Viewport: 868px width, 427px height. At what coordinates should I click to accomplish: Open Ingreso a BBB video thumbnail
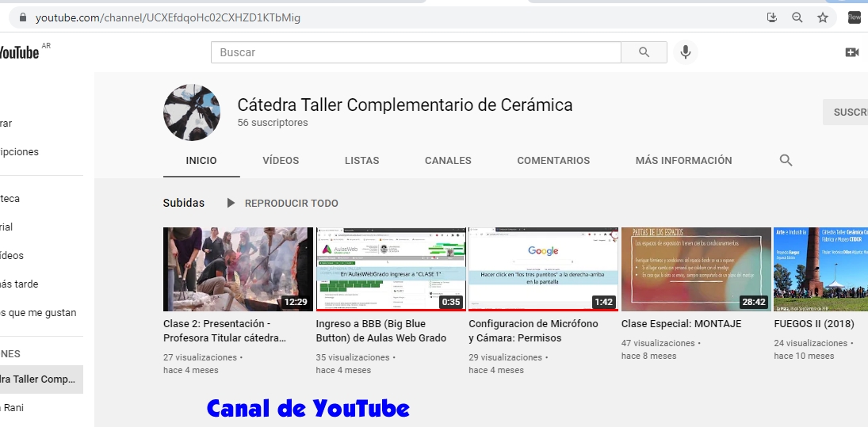click(x=391, y=269)
